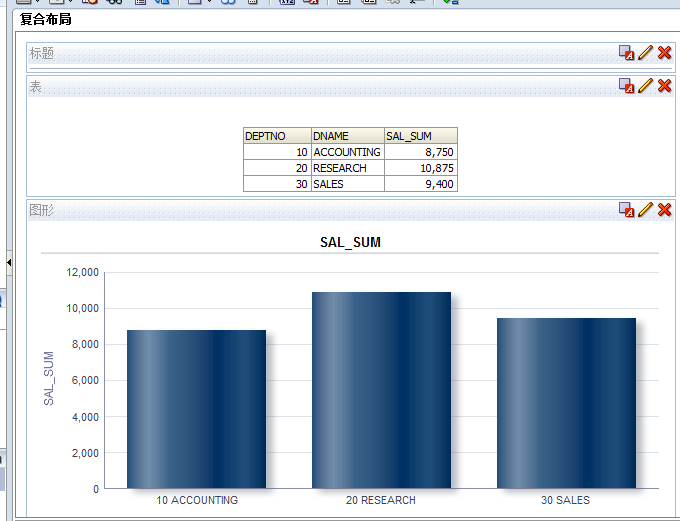Open format container for 标题 view

[x=626, y=53]
